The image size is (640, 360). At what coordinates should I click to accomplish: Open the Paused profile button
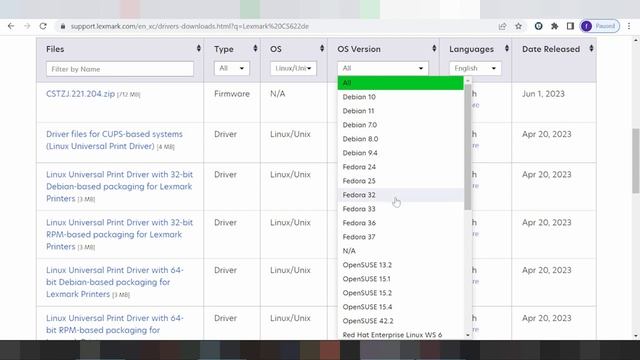(600, 26)
